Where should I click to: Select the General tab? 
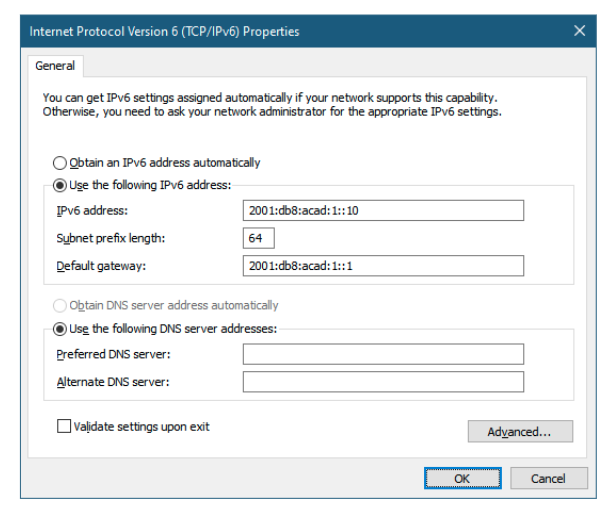click(x=56, y=66)
